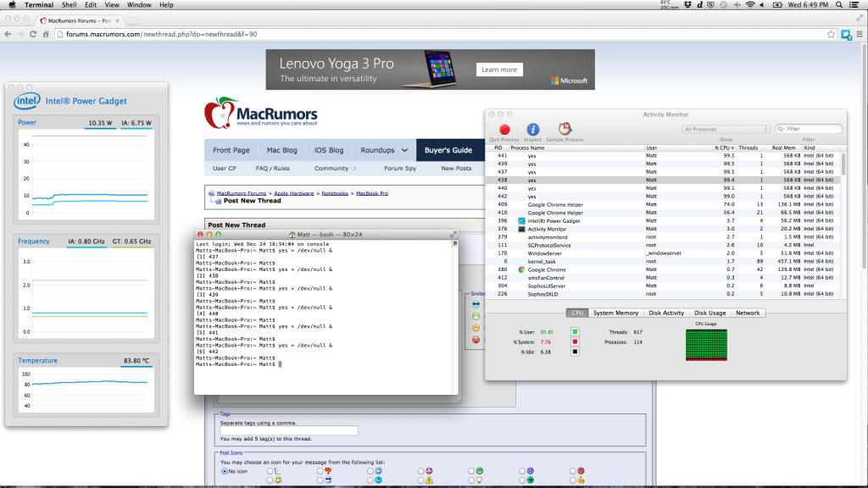This screenshot has width=868, height=488.
Task: Open the Window menu in menu bar
Action: [x=139, y=5]
